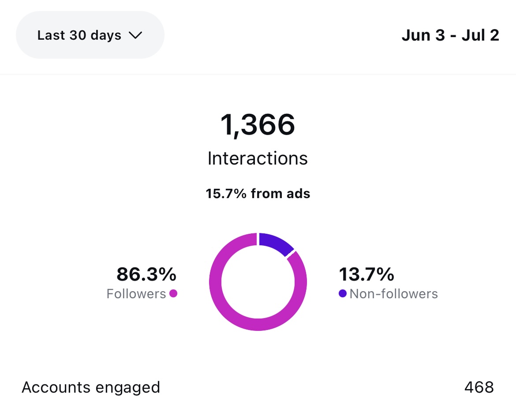Tap the 15.7% from ads text
516x420 pixels.
click(258, 194)
